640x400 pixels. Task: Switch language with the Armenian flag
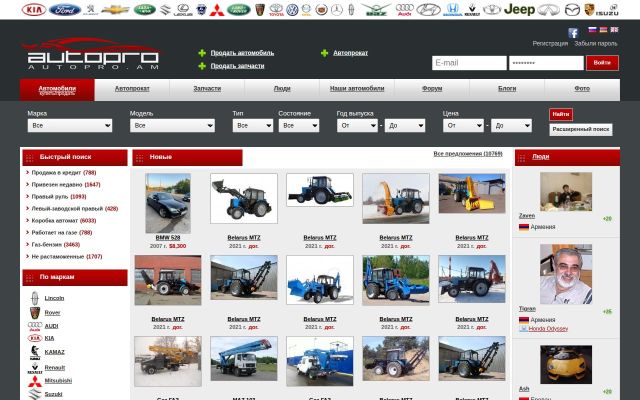click(x=603, y=29)
